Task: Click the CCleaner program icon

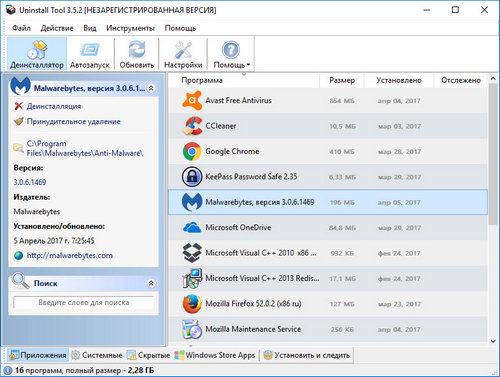Action: (x=192, y=126)
